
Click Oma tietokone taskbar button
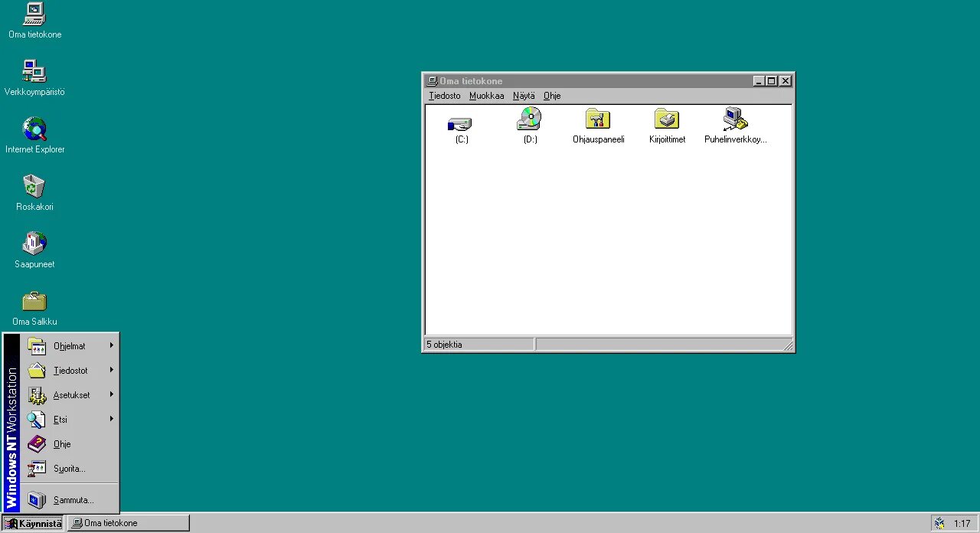pyautogui.click(x=129, y=524)
